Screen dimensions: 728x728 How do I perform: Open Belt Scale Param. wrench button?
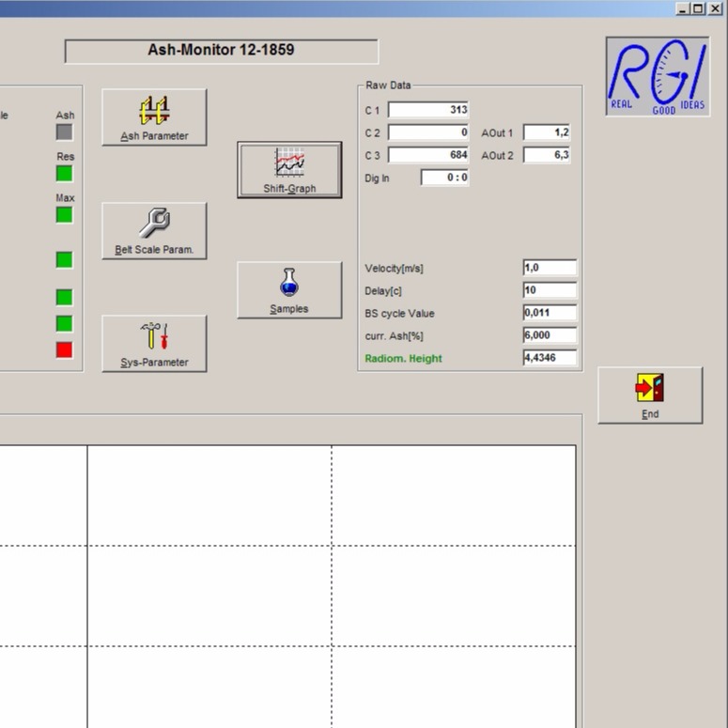[154, 230]
